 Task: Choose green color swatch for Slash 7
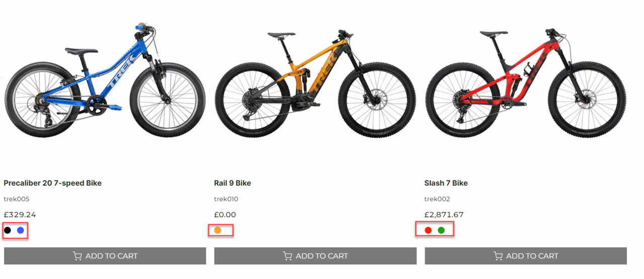tap(441, 230)
